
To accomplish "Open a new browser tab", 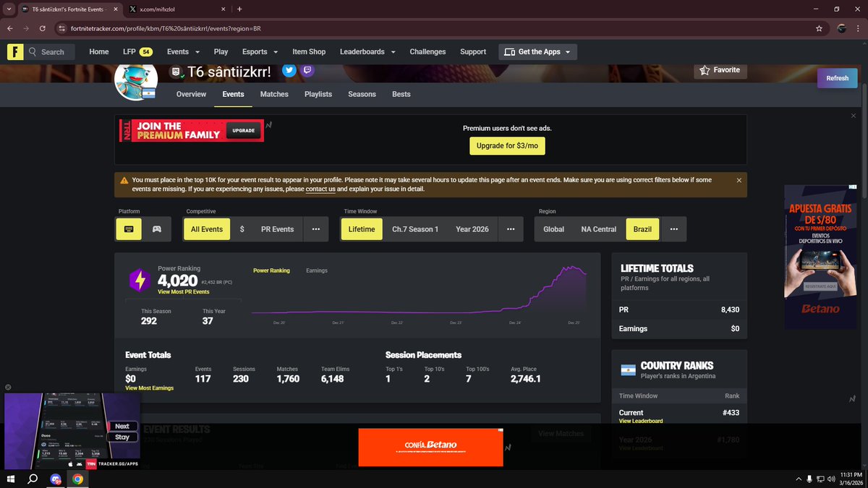I will (239, 9).
